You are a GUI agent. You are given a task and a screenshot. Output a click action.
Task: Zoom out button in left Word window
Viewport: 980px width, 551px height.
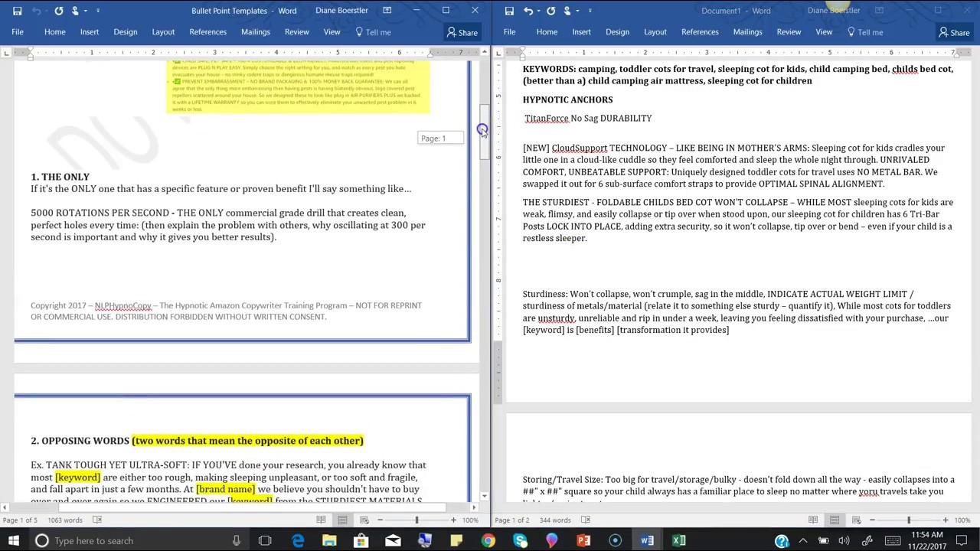click(380, 520)
